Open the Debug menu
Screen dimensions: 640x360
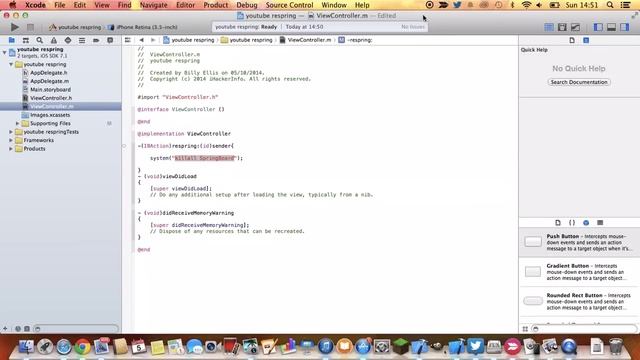coord(247,5)
